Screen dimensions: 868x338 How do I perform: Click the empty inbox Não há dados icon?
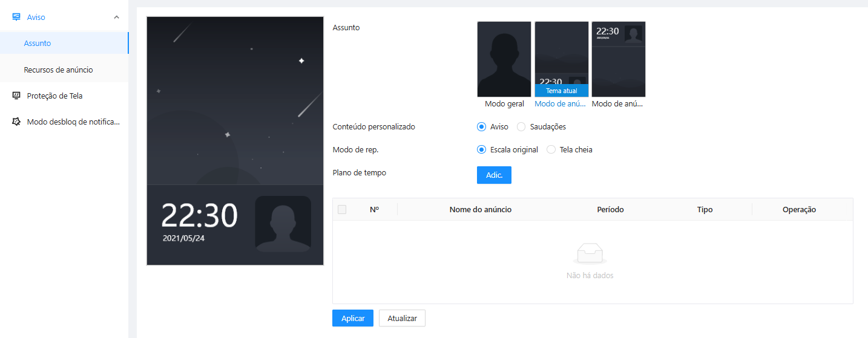tap(590, 253)
